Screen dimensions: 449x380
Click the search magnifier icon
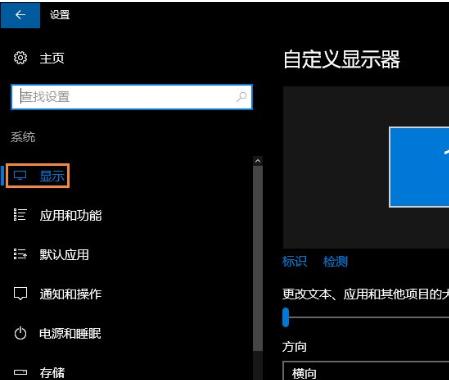241,97
